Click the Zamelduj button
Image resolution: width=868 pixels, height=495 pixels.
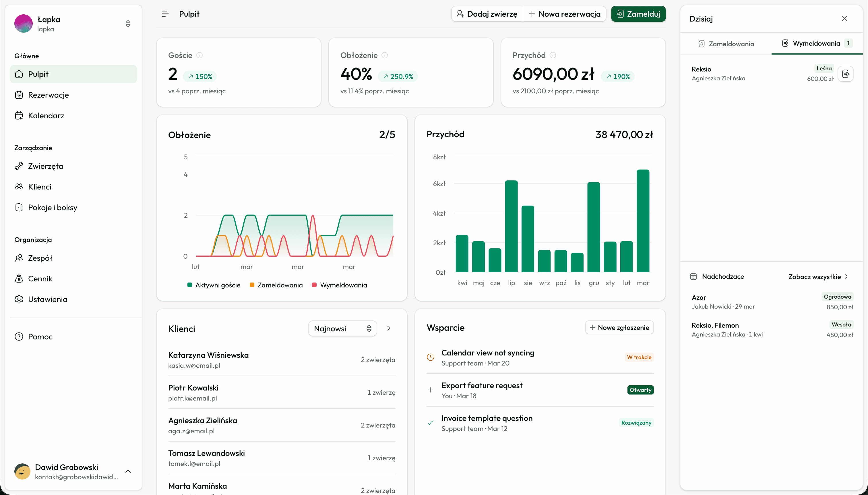click(x=638, y=13)
